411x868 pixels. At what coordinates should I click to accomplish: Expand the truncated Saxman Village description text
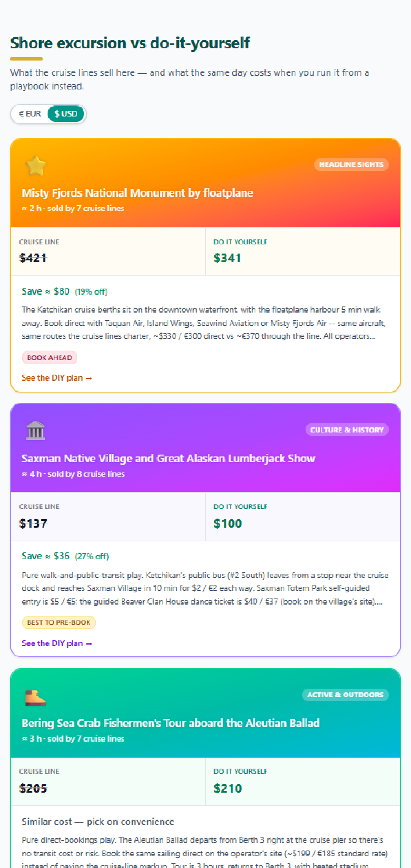point(205,588)
